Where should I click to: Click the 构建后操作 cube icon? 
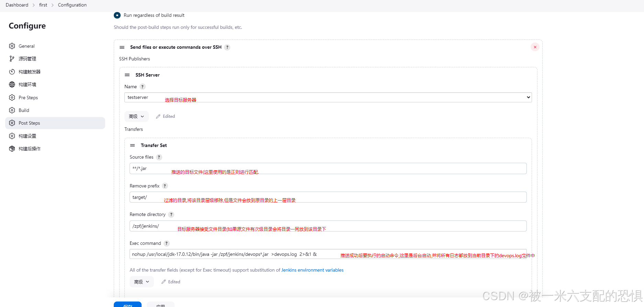(12, 149)
